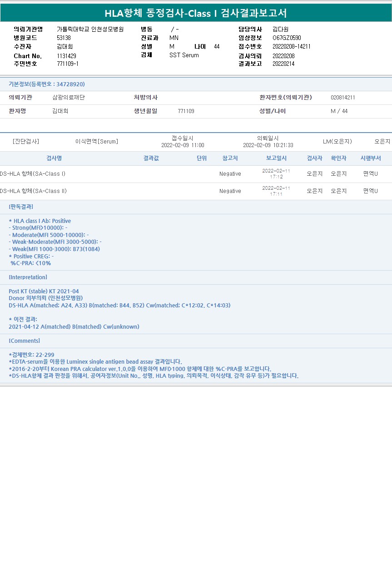Click the LM(오은지) text
This screenshot has width=392, height=563.
[337, 142]
